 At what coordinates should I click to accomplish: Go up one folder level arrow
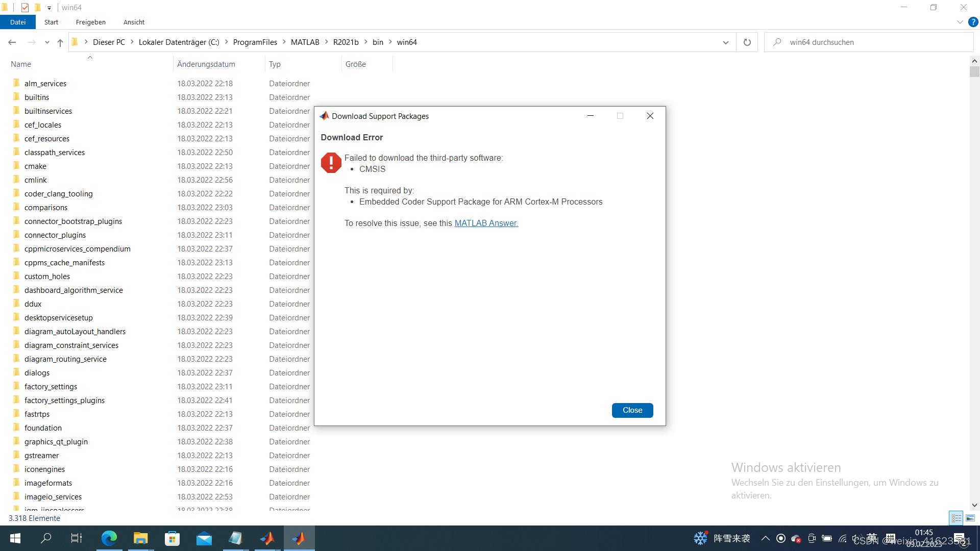coord(60,42)
